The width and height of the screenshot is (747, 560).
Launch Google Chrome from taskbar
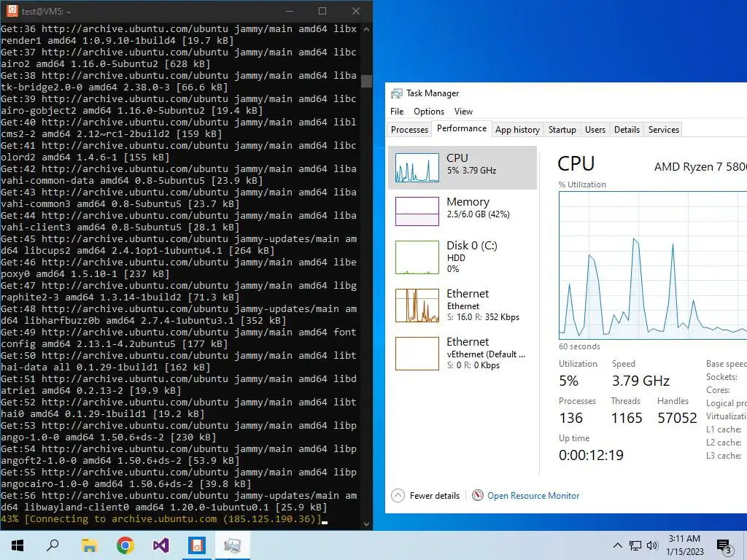[125, 545]
